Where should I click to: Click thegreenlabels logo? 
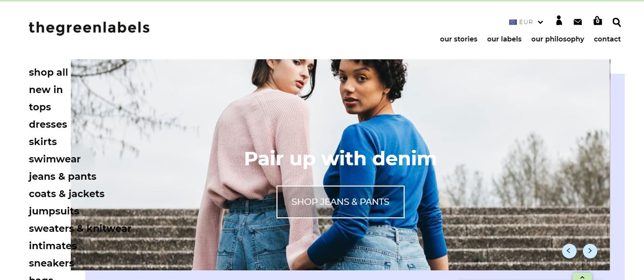[x=89, y=28]
